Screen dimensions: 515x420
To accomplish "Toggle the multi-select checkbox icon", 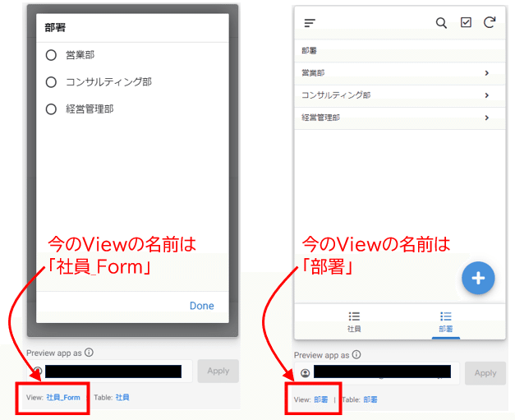I will [x=466, y=22].
